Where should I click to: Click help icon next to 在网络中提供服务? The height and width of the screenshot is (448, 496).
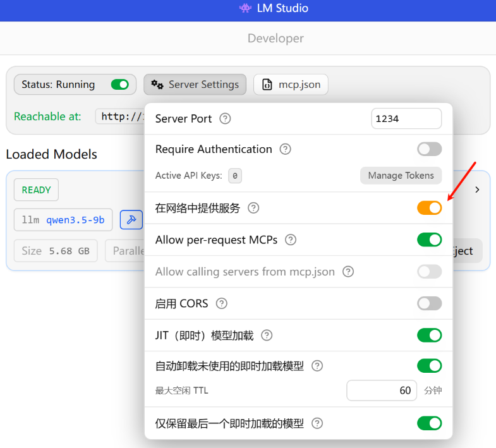point(253,208)
